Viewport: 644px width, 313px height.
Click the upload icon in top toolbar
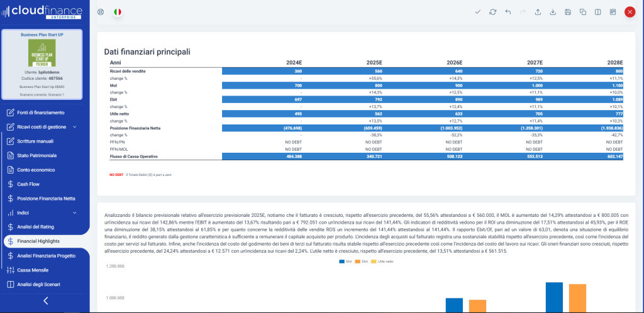[x=538, y=12]
